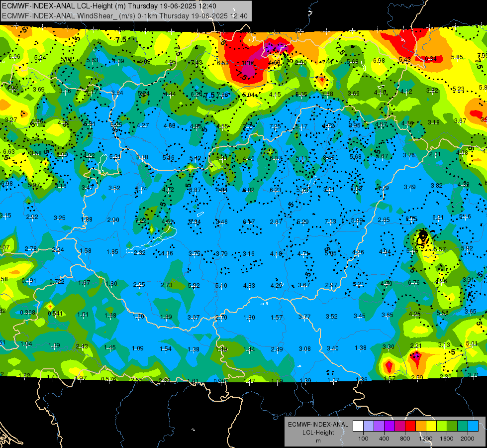Click the wind shear value 8.46
Image resolution: width=487 pixels, height=448 pixels.
[x=329, y=158]
